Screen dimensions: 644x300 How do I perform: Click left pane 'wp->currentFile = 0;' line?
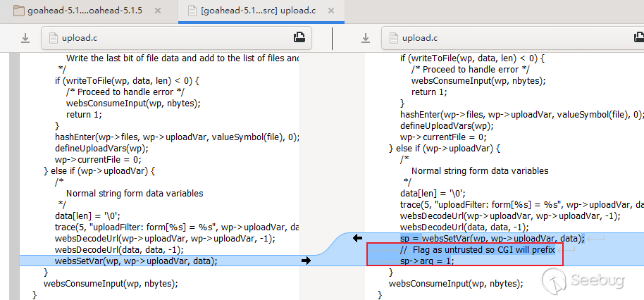98,160
